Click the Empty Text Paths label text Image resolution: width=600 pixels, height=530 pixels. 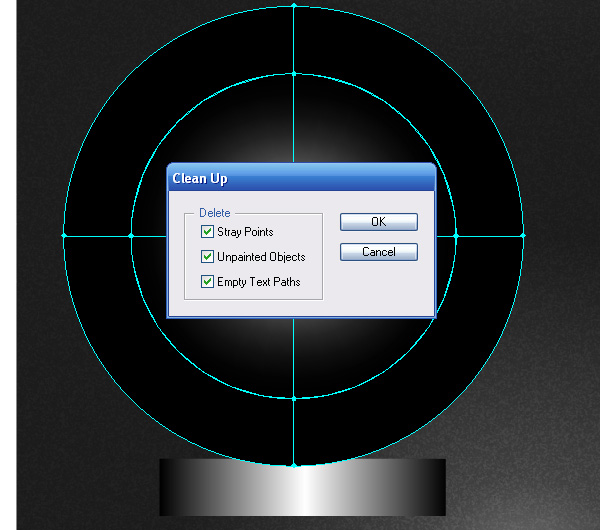pyautogui.click(x=259, y=282)
